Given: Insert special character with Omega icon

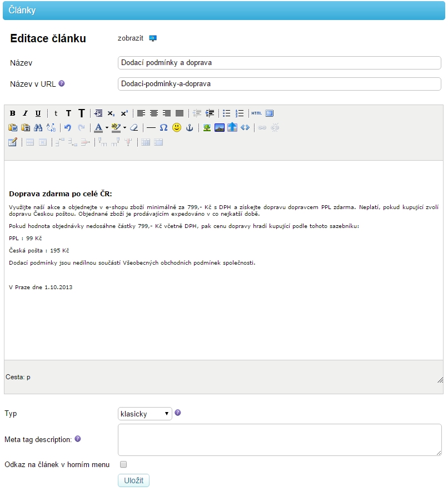Looking at the screenshot, I should point(163,127).
